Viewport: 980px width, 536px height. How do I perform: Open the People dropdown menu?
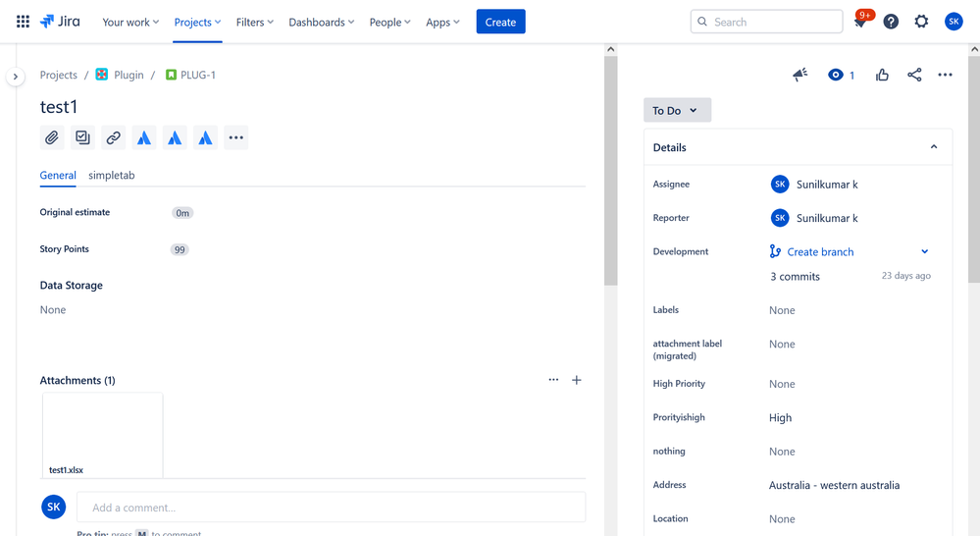(390, 22)
